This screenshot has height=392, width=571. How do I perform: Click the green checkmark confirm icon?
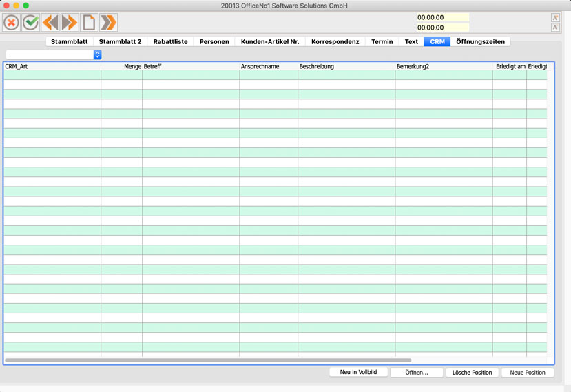[x=31, y=23]
